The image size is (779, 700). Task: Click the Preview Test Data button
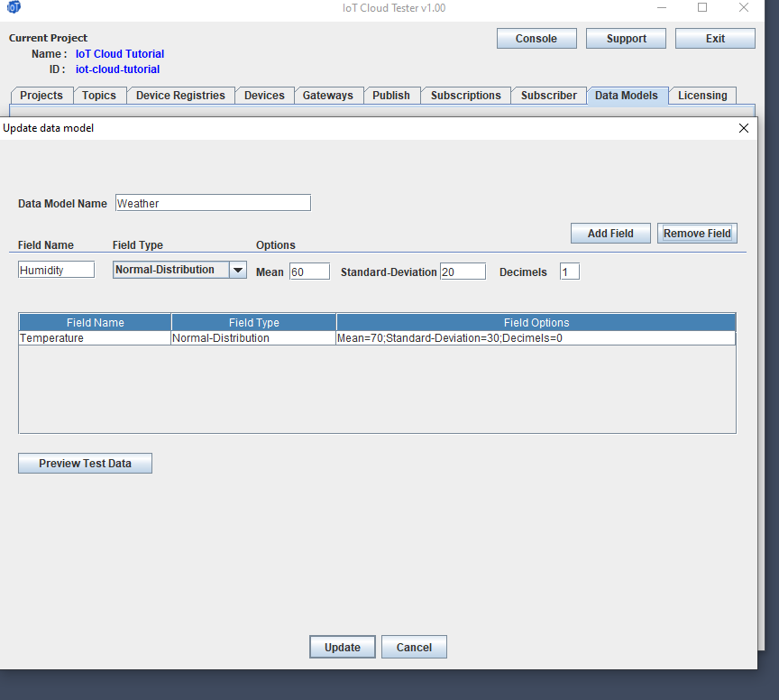point(85,463)
